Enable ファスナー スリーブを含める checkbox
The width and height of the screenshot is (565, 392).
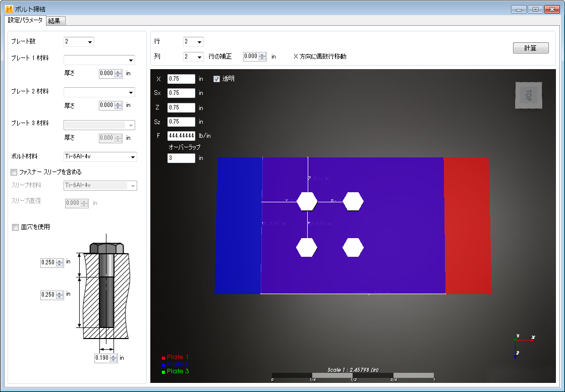14,172
